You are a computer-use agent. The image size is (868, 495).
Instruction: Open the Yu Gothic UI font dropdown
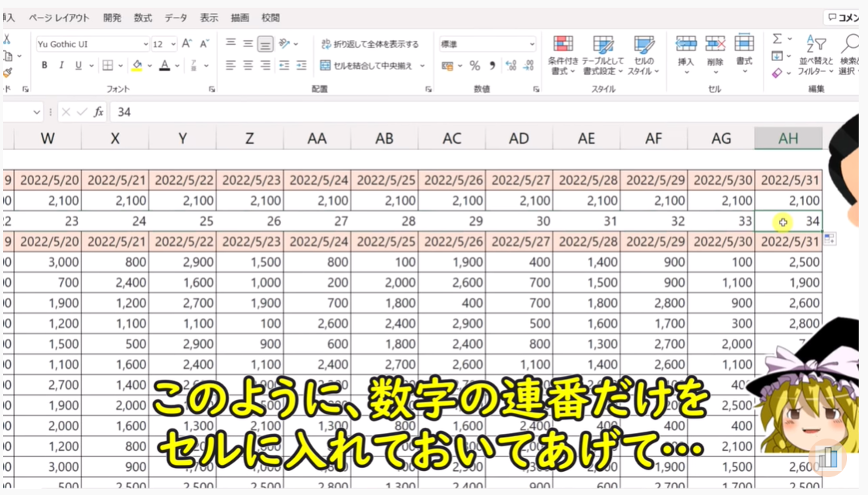[x=145, y=44]
